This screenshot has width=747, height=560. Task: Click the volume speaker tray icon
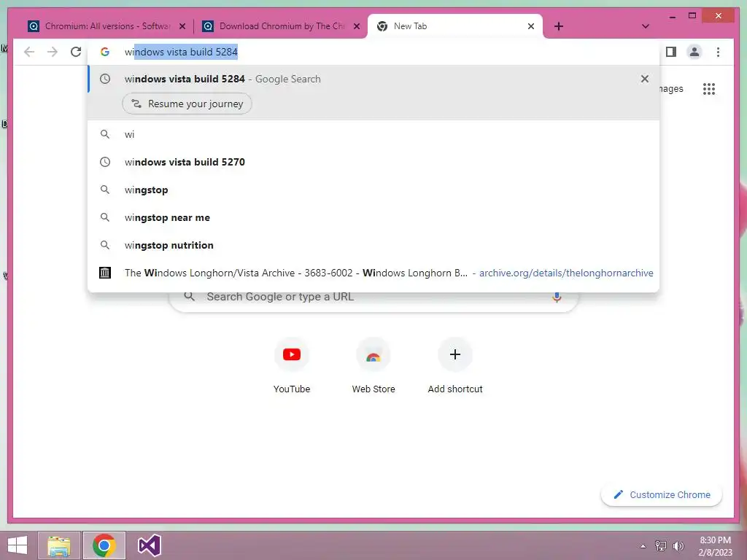(678, 546)
